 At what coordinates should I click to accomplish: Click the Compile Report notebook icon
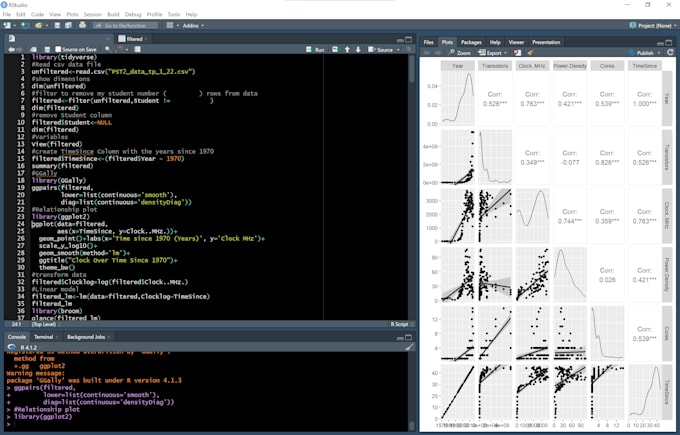137,49
